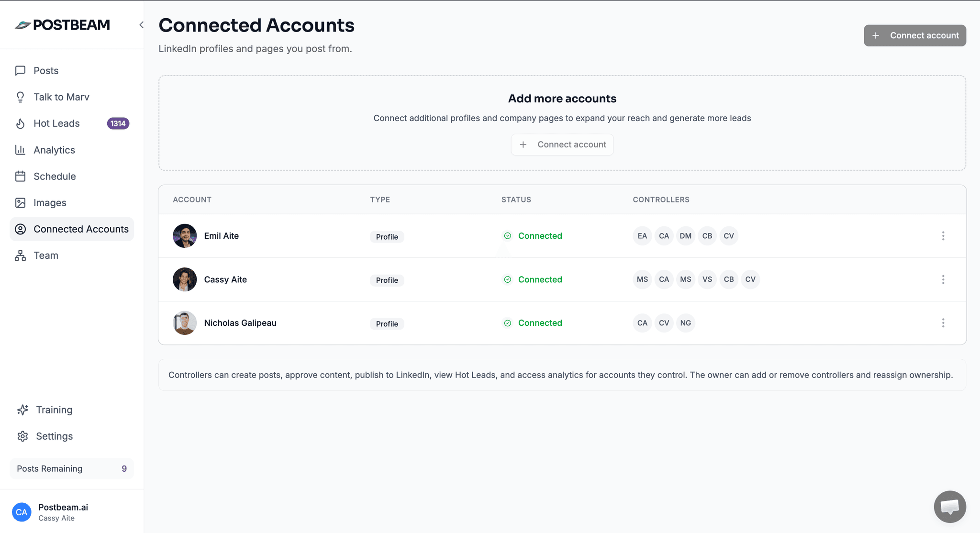Navigate to the Posts section
980x533 pixels.
click(45, 70)
